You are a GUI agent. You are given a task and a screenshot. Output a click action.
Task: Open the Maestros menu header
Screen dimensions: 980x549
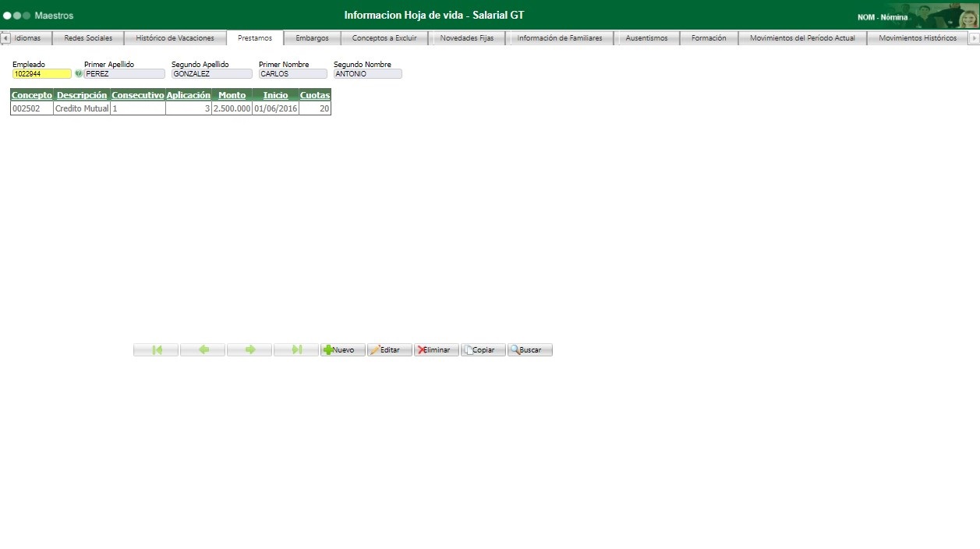coord(54,16)
